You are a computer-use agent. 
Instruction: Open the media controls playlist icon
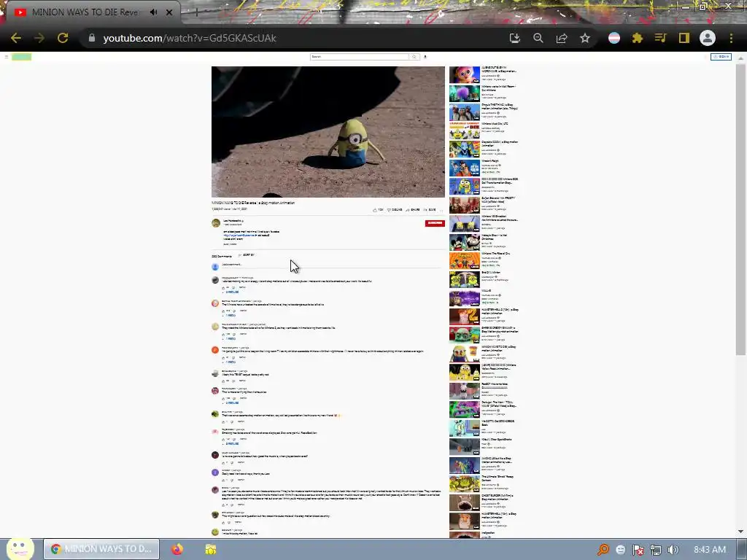[661, 38]
